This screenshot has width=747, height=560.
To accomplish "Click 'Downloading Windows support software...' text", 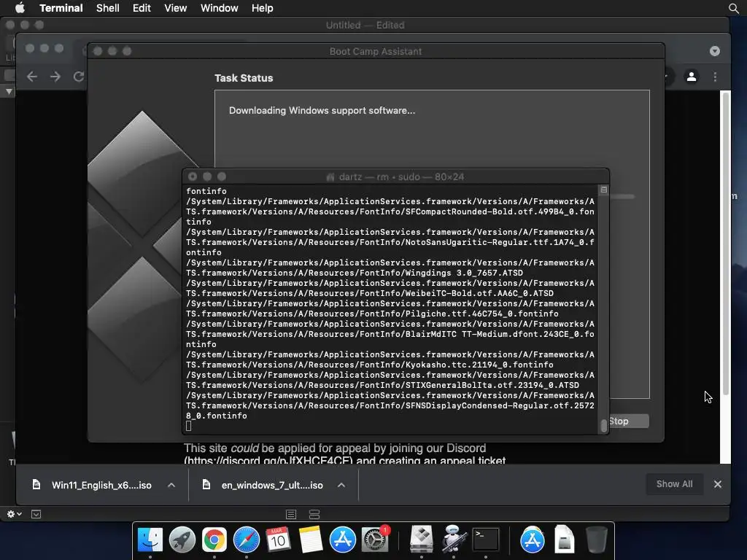I will pos(322,111).
